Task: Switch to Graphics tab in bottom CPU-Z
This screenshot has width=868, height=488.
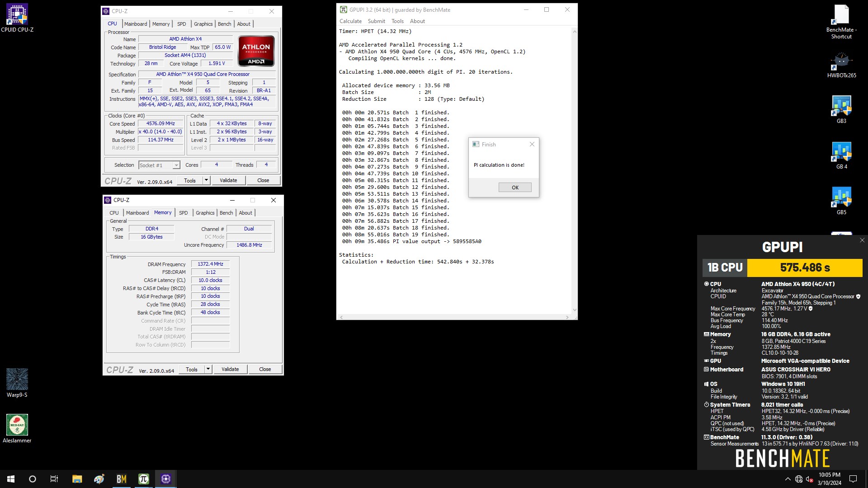Action: pyautogui.click(x=205, y=213)
